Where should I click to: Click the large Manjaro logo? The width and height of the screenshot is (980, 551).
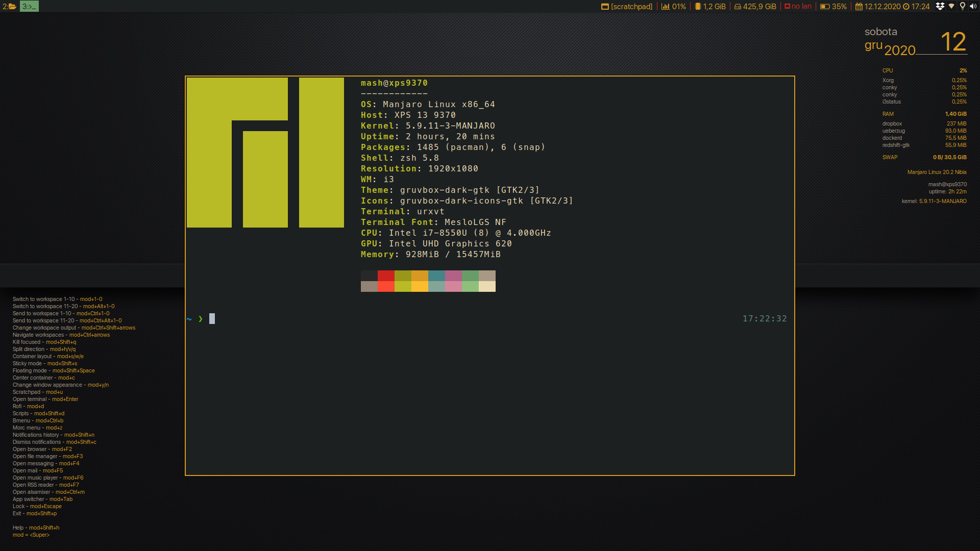pos(265,153)
